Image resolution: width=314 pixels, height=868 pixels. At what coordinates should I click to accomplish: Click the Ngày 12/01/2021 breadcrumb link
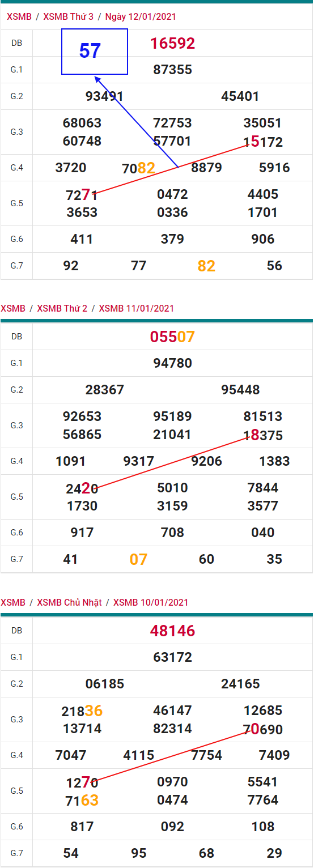click(x=141, y=16)
